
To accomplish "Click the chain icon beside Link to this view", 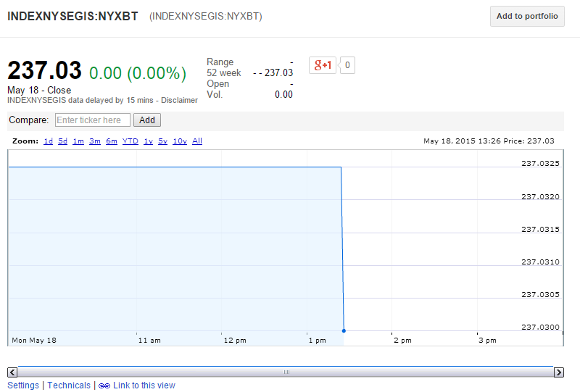I will [104, 385].
